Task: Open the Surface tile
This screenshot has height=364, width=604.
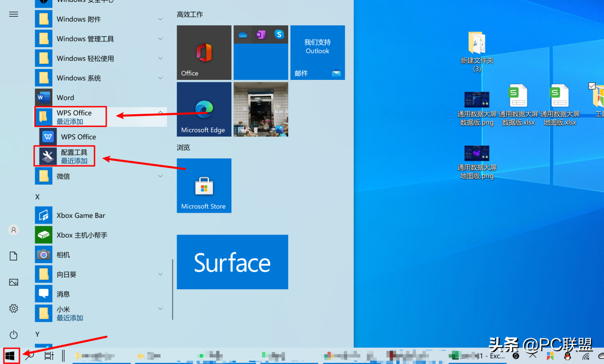Action: tap(232, 262)
